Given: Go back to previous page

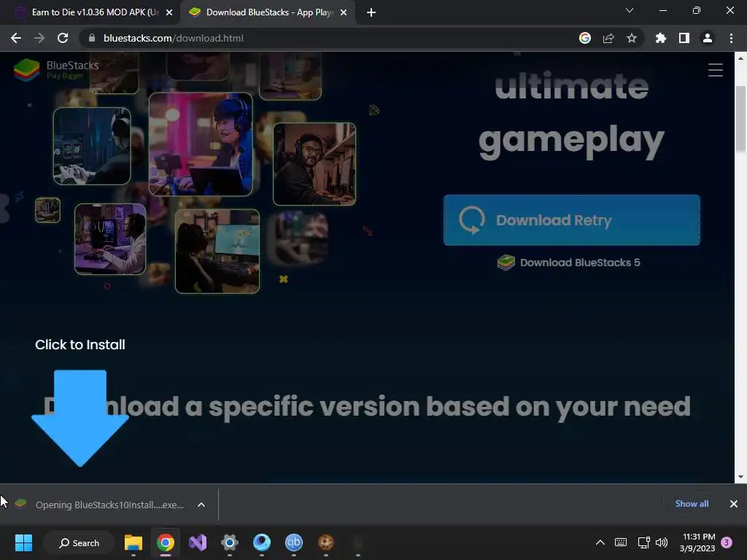Looking at the screenshot, I should (x=16, y=38).
